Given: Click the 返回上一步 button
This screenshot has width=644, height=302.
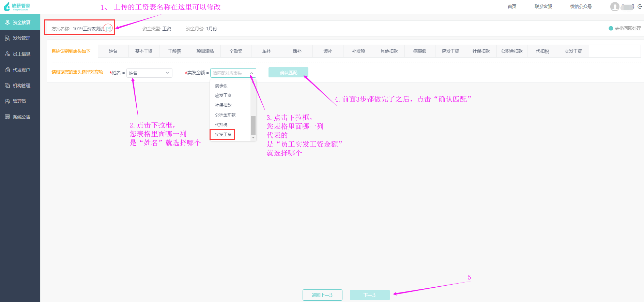Looking at the screenshot, I should (x=322, y=295).
